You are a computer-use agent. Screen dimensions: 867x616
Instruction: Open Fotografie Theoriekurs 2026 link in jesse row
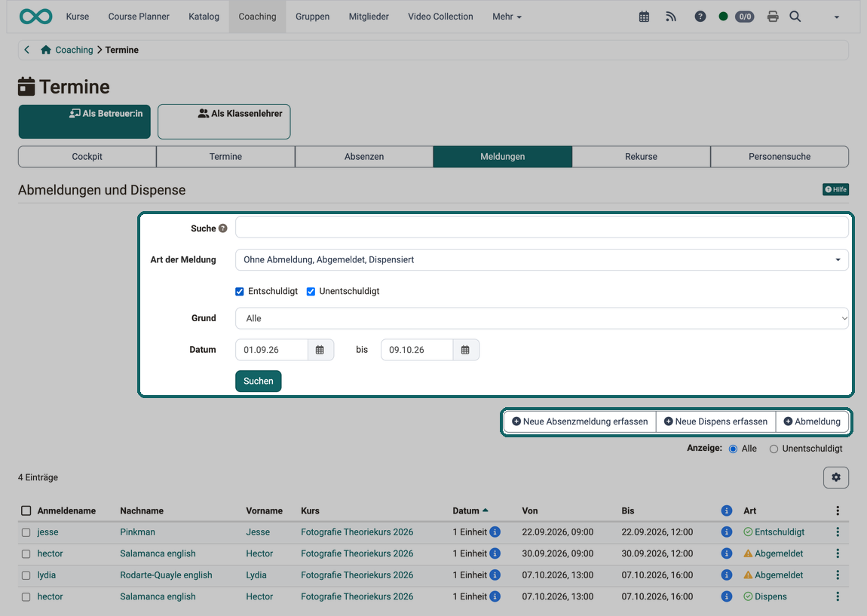click(x=357, y=532)
